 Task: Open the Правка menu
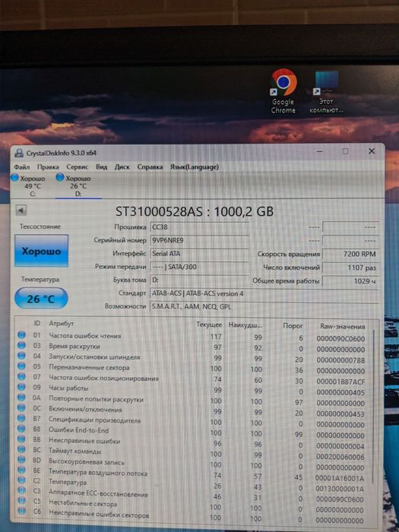(x=48, y=167)
